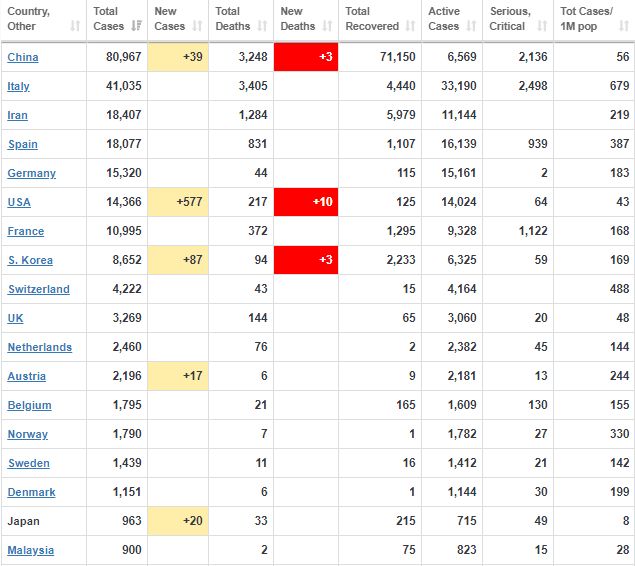Viewport: 635px width, 566px height.
Task: Click Malaysia's total cases value 900
Action: click(x=132, y=550)
